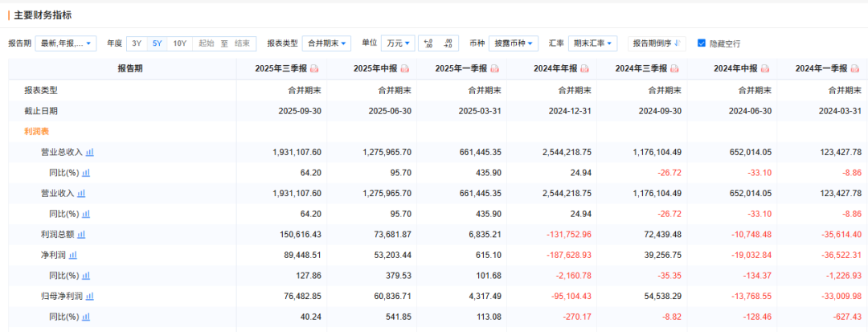Click value 39,256.75 in 净利润 row
868x332 pixels.
[662, 255]
